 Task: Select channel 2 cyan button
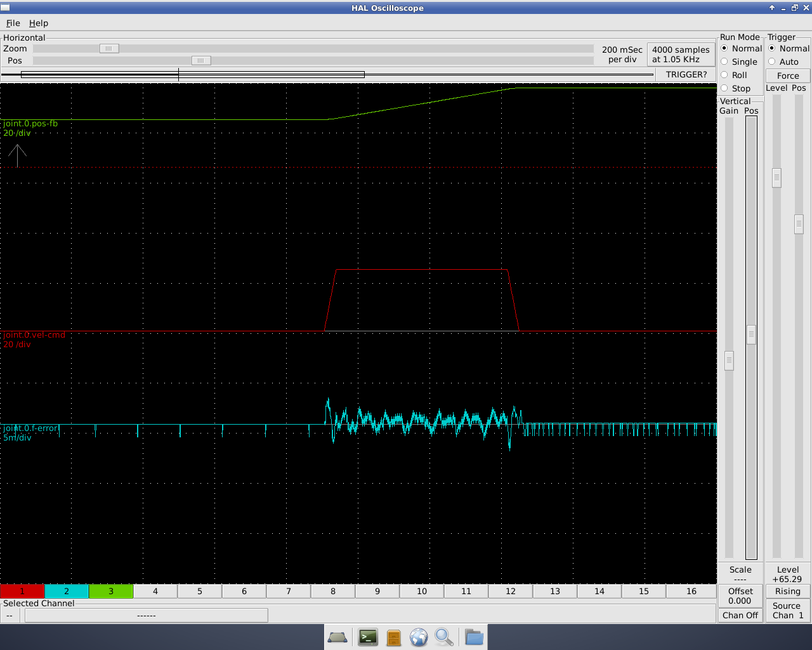pos(67,591)
